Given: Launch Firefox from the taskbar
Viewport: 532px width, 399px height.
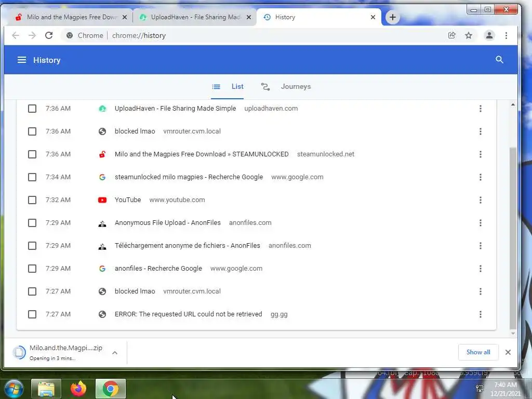Looking at the screenshot, I should [78, 389].
